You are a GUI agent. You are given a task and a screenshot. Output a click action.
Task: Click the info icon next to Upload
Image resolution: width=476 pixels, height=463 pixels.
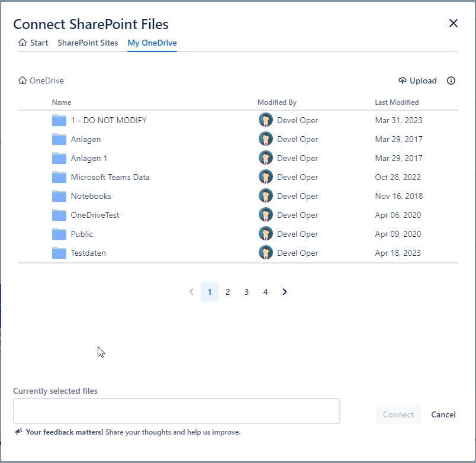pos(451,81)
